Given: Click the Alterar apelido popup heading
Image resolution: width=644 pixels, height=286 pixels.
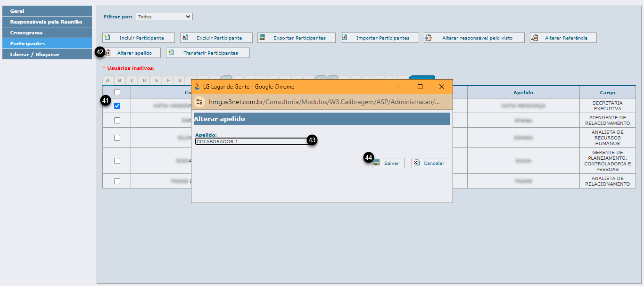Looking at the screenshot, I should click(x=219, y=119).
